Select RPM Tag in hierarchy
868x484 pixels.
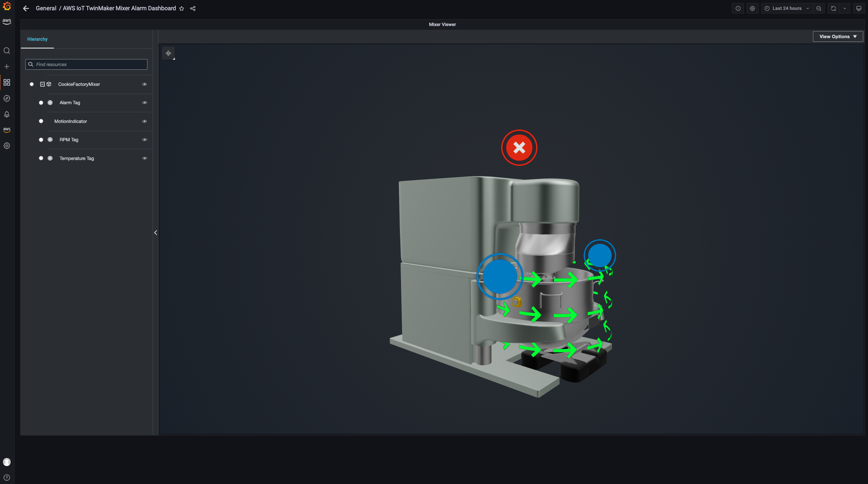coord(69,140)
